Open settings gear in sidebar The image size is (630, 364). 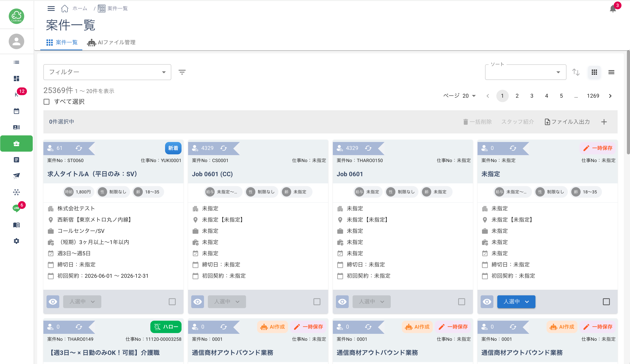click(16, 241)
